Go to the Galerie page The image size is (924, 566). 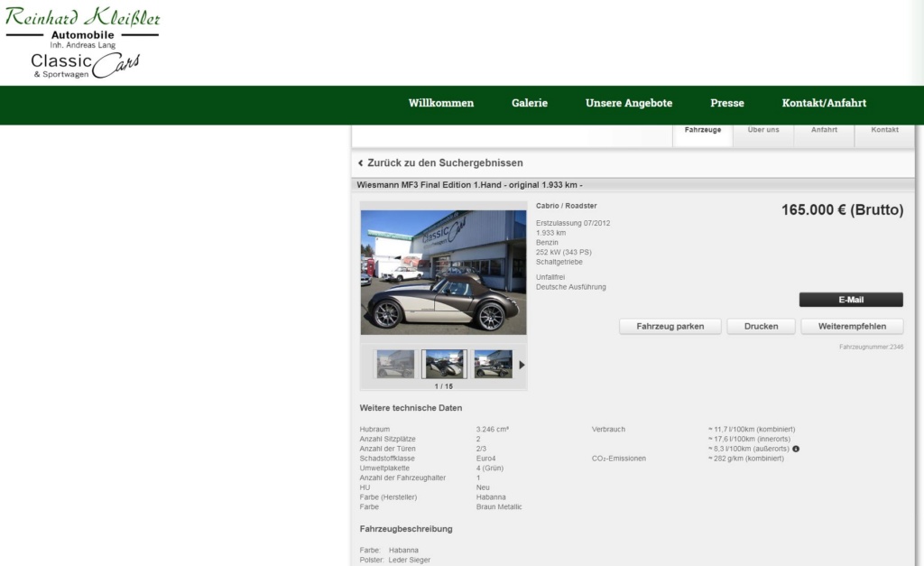point(529,103)
